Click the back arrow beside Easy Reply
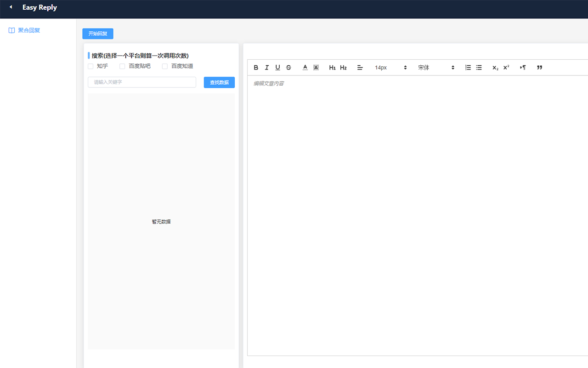Viewport: 588px width, 368px height. click(x=11, y=7)
